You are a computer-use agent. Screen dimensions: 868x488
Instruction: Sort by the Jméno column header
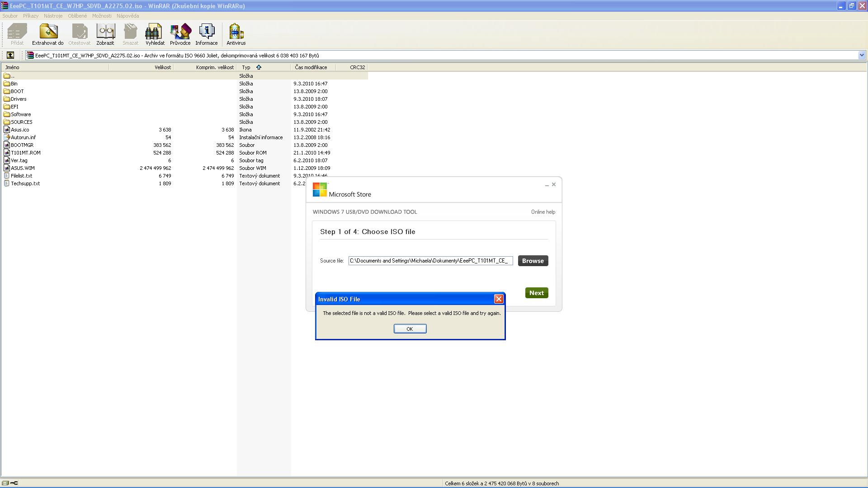pyautogui.click(x=55, y=67)
